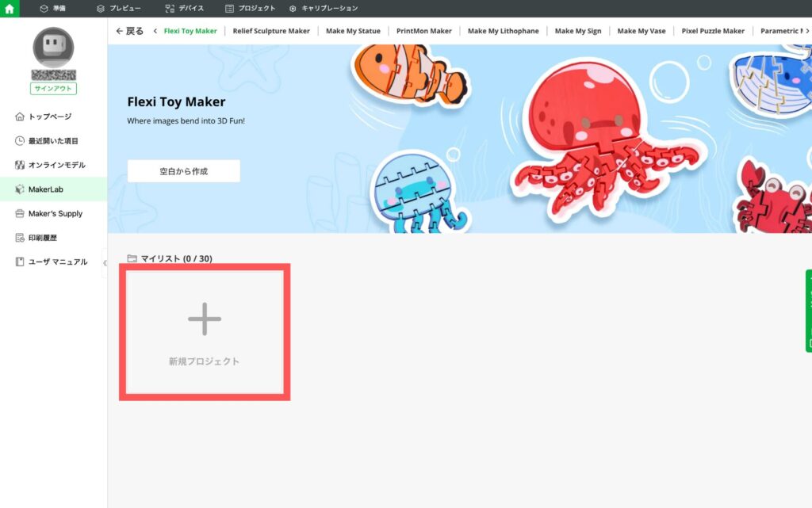Select オンラインモデル in the sidebar
This screenshot has height=508, width=812.
pyautogui.click(x=53, y=165)
